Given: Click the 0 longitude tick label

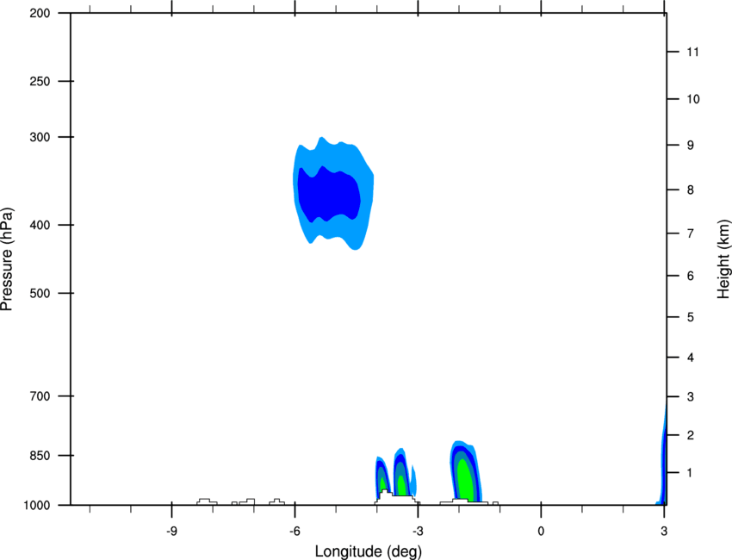Looking at the screenshot, I should [x=541, y=532].
